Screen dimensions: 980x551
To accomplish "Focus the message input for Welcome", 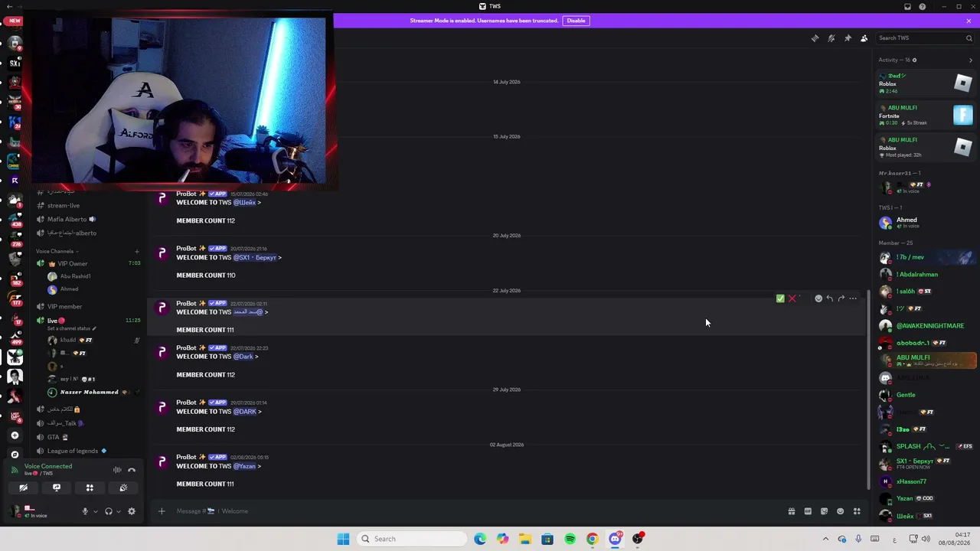I will [x=475, y=511].
